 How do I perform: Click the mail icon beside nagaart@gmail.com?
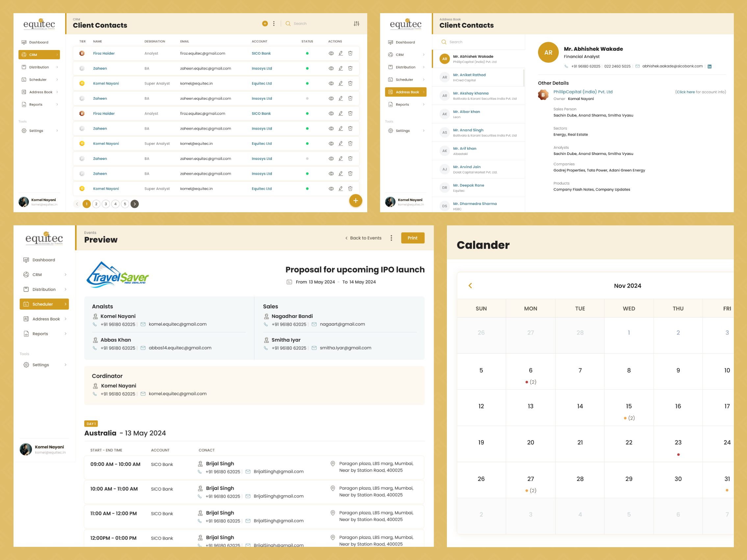point(314,324)
